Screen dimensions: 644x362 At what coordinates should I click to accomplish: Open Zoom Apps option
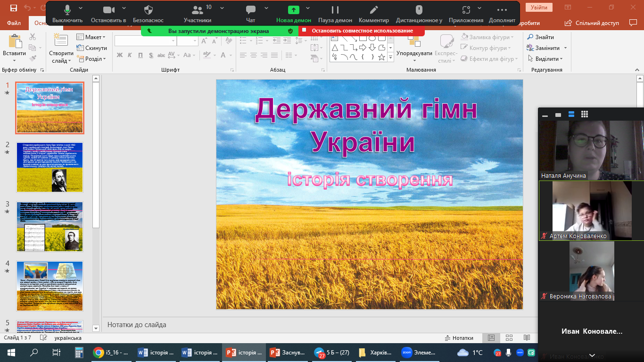(466, 14)
